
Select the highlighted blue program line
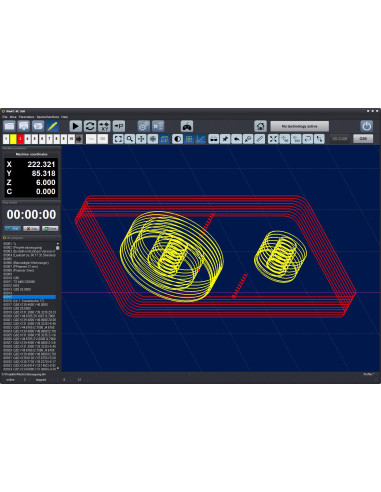click(x=29, y=297)
